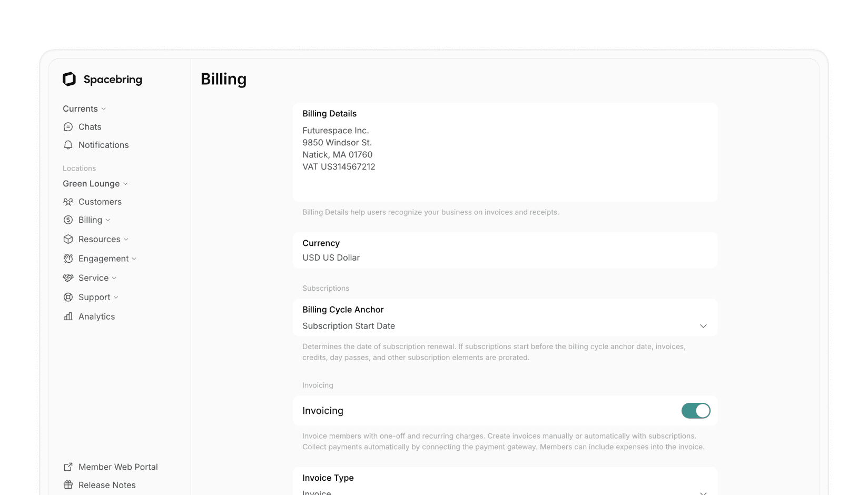Open the Billing Cycle Anchor dropdown
The height and width of the screenshot is (495, 868).
(703, 326)
